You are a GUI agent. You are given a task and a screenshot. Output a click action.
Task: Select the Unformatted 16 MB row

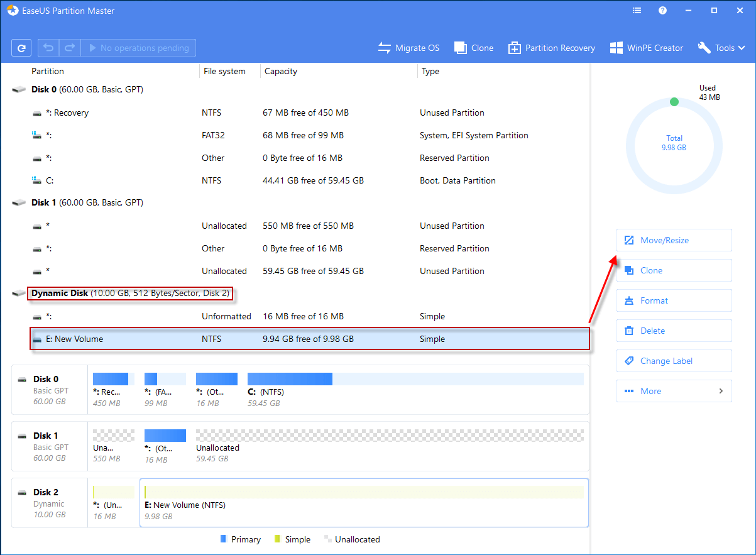coord(310,316)
